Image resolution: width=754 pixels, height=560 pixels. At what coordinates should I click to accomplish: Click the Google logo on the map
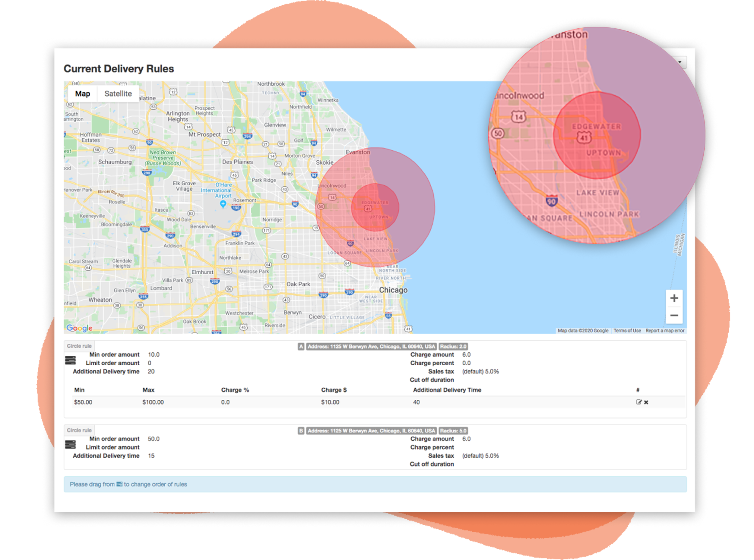79,328
